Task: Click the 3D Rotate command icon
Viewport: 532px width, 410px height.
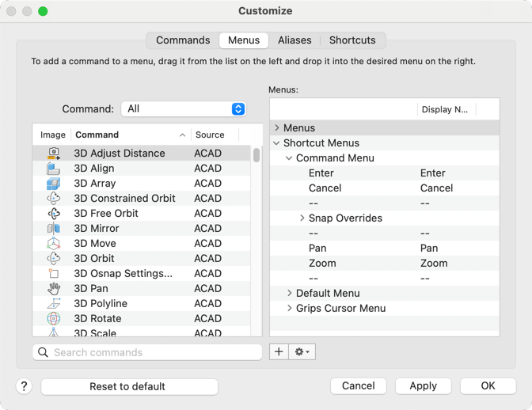Action: coord(54,319)
